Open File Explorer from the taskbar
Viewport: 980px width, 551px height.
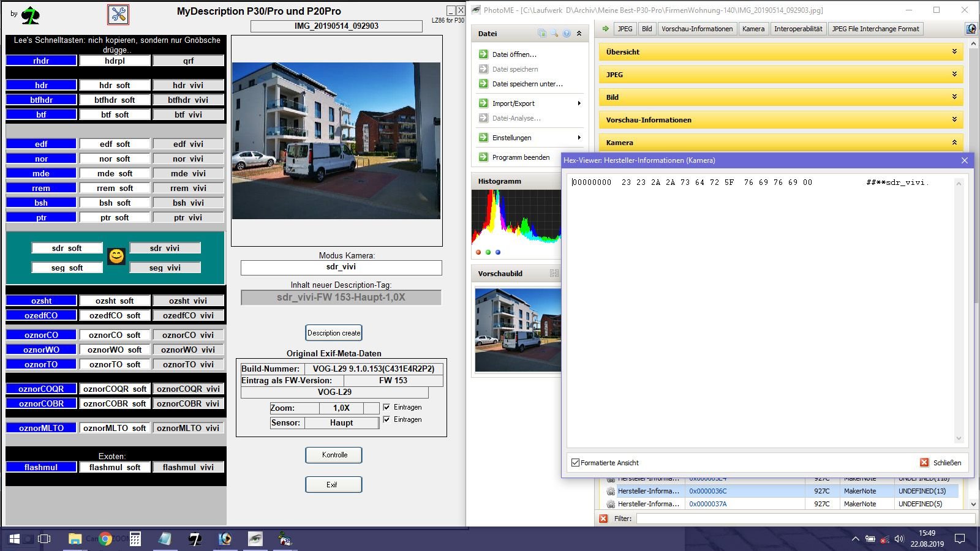pos(75,539)
